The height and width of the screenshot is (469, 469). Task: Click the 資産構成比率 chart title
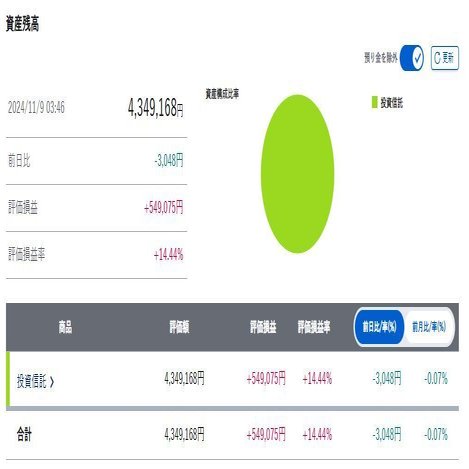coord(222,94)
